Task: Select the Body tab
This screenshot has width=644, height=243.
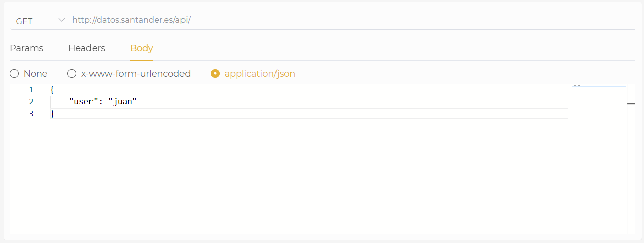Action: tap(141, 48)
